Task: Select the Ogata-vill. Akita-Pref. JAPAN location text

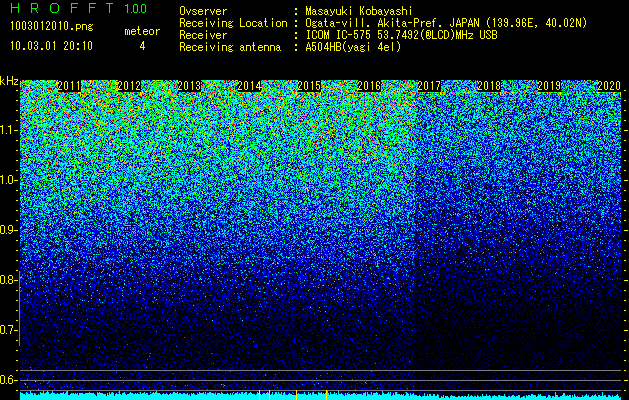Action: click(446, 23)
